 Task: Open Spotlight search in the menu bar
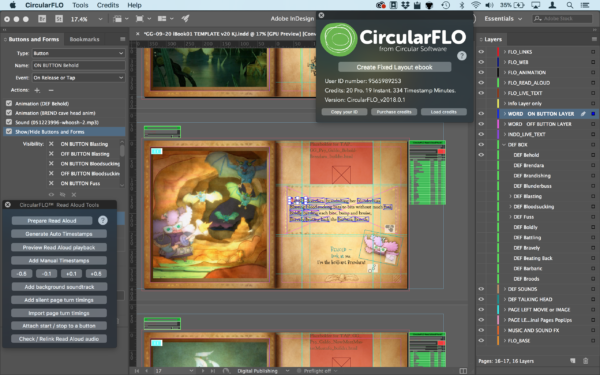tap(570, 5)
